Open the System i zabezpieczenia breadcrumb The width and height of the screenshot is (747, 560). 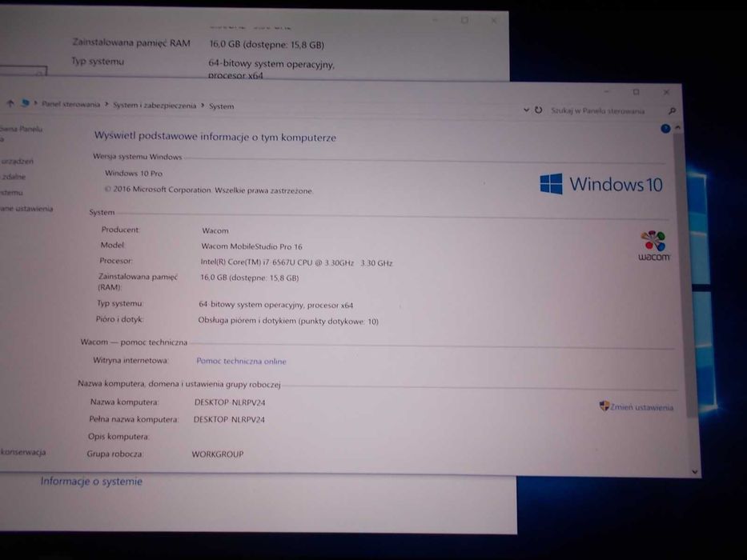[x=155, y=106]
